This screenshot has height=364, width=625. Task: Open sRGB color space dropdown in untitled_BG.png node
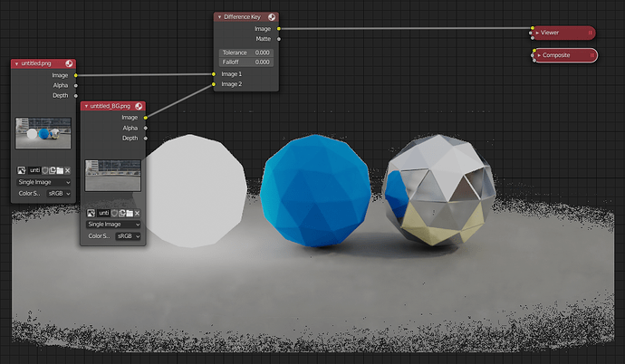[129, 236]
